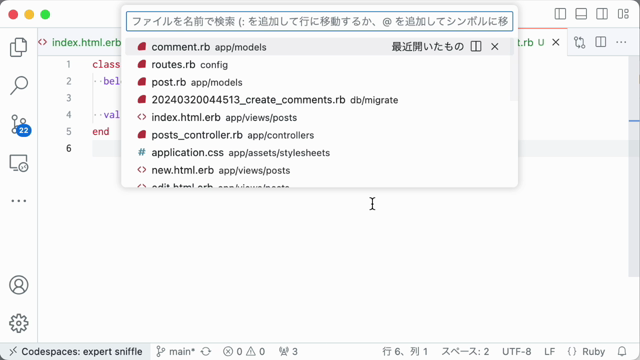
Task: Open the Accounts menu
Action: point(19,285)
